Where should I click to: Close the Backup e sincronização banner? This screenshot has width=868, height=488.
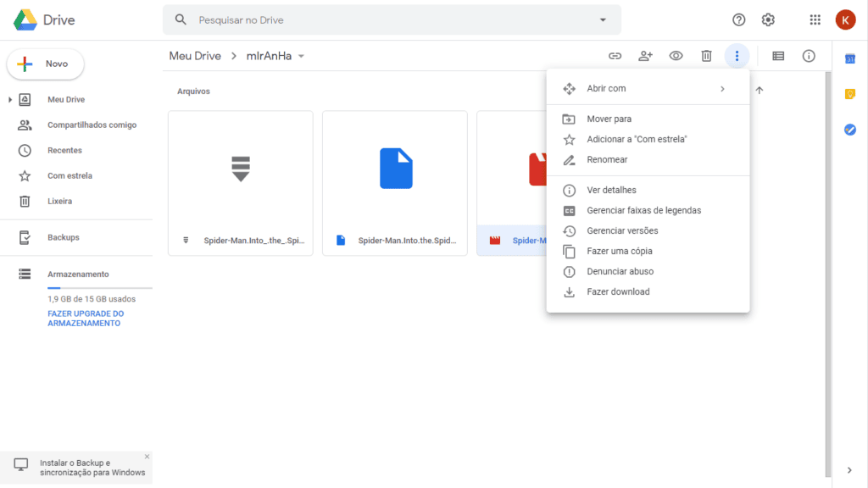147,457
